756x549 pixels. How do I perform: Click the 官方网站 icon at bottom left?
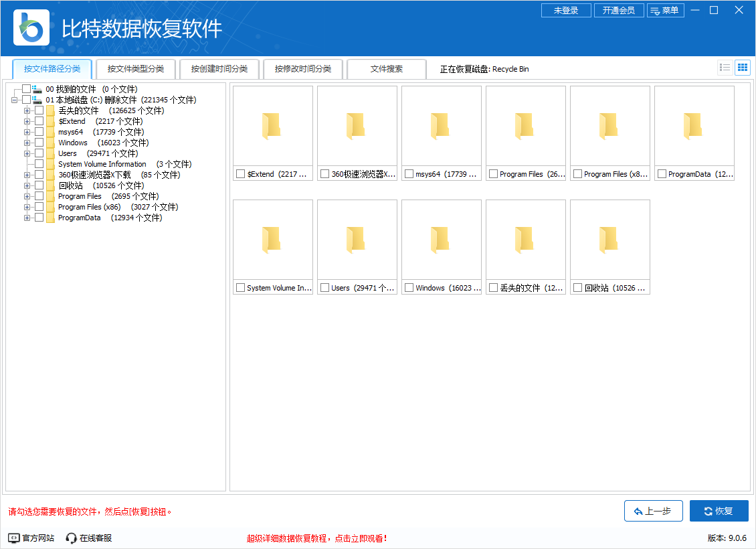(x=13, y=537)
